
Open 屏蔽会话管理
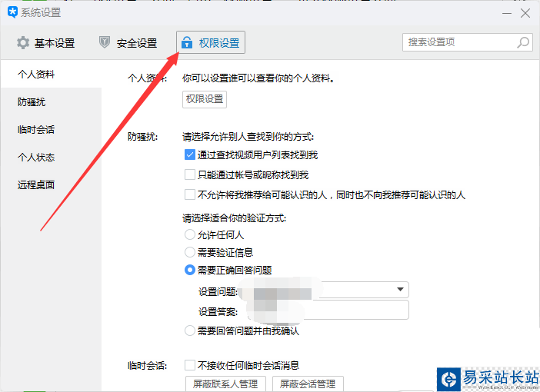point(308,384)
